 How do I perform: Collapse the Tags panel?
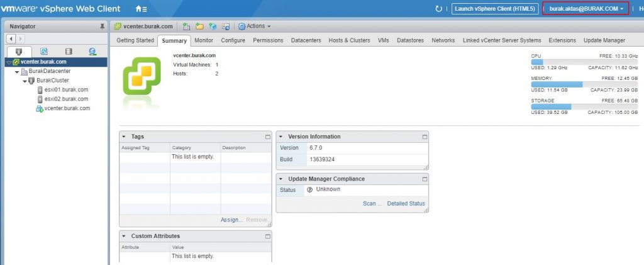124,137
